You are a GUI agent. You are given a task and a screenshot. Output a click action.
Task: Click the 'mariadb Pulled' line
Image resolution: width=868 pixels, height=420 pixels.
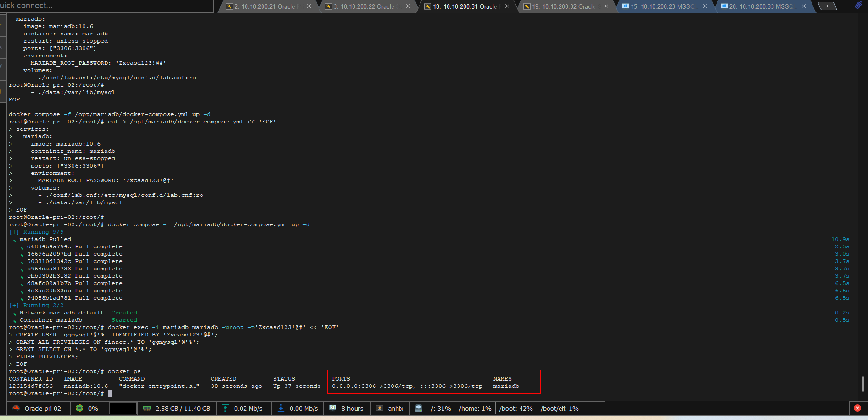click(45, 239)
